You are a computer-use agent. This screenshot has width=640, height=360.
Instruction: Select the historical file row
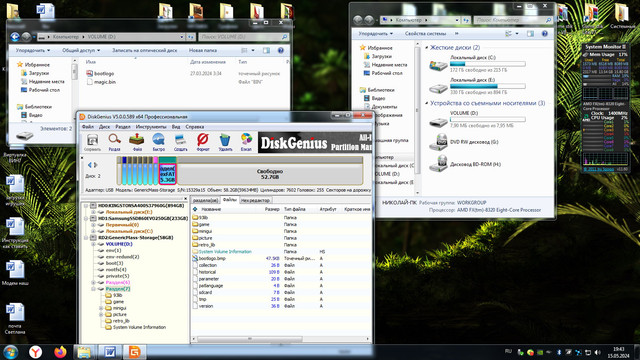click(281, 272)
